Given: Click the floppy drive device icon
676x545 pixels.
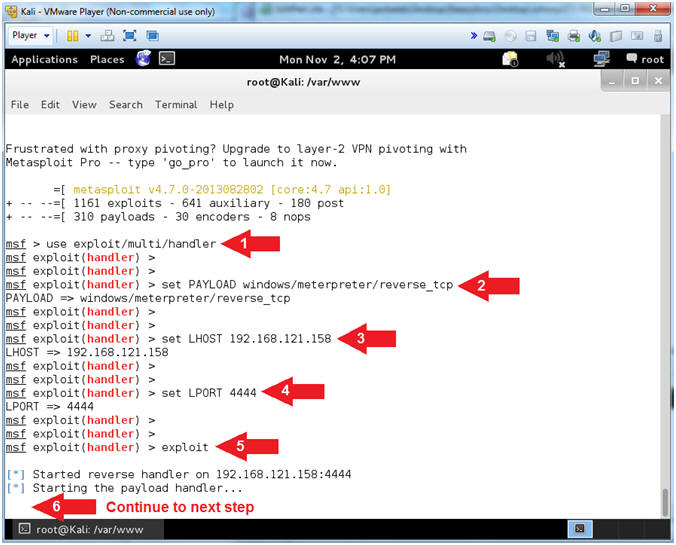Looking at the screenshot, I should 531,36.
